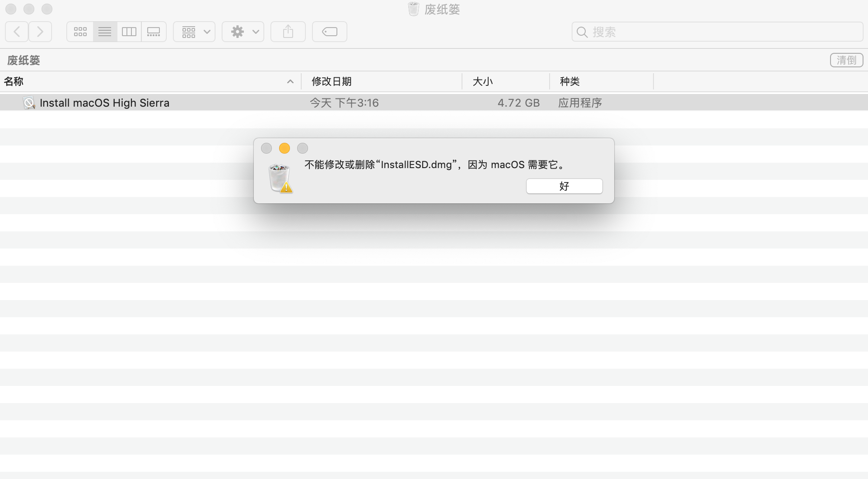This screenshot has height=479, width=868.
Task: Toggle sort direction arrow in 名称 column
Action: pyautogui.click(x=290, y=82)
